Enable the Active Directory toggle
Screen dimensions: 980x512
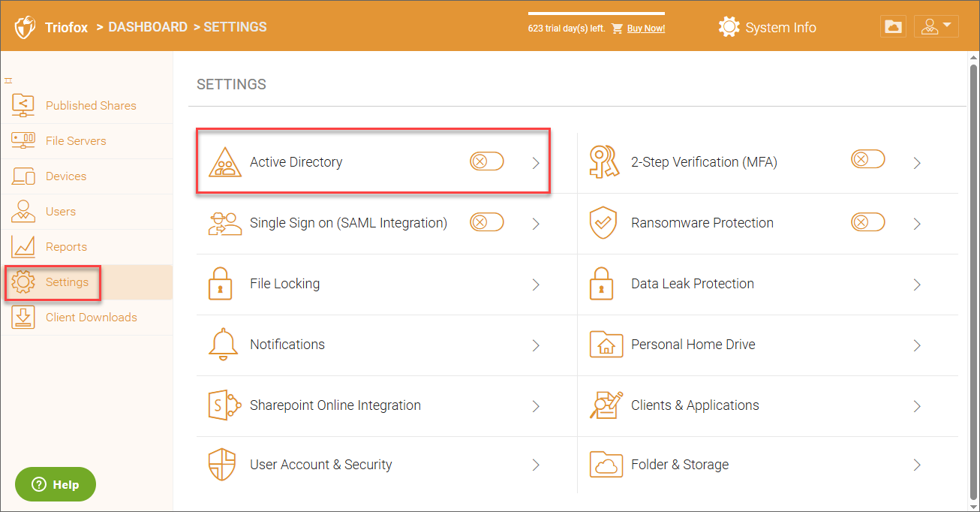point(487,161)
